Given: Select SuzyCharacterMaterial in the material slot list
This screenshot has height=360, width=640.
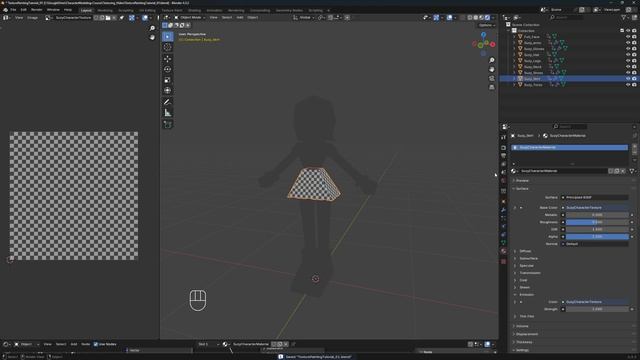Looking at the screenshot, I should (x=569, y=147).
